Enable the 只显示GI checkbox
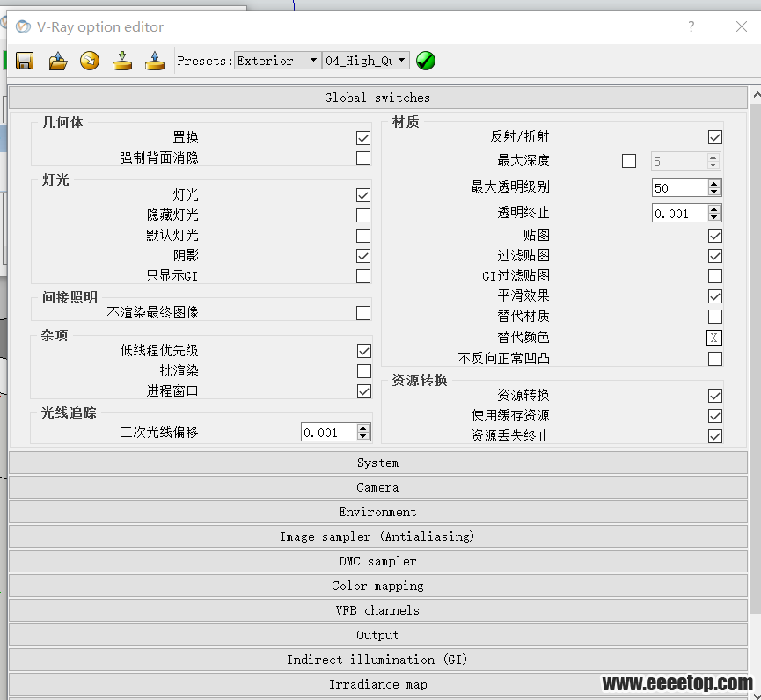The width and height of the screenshot is (761, 700). [x=363, y=276]
